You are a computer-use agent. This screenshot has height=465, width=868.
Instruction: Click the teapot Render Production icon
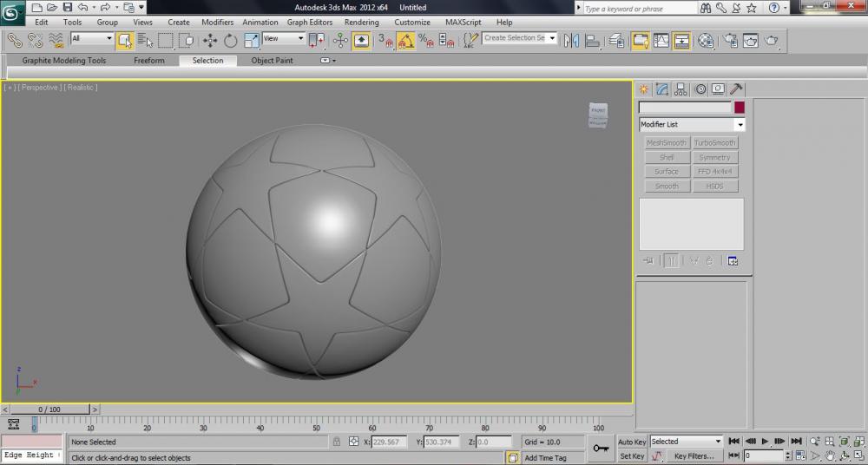pos(770,40)
